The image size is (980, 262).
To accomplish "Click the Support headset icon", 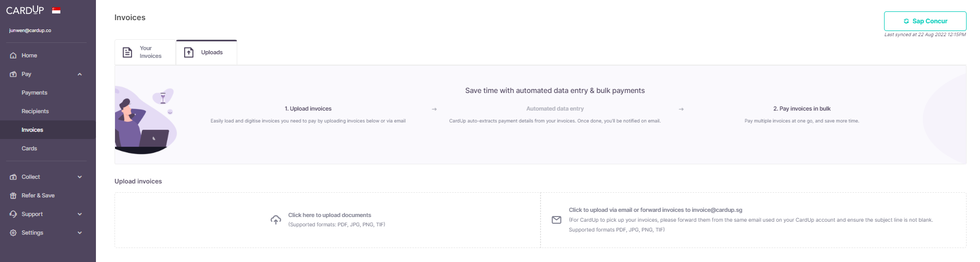I will click(x=13, y=214).
